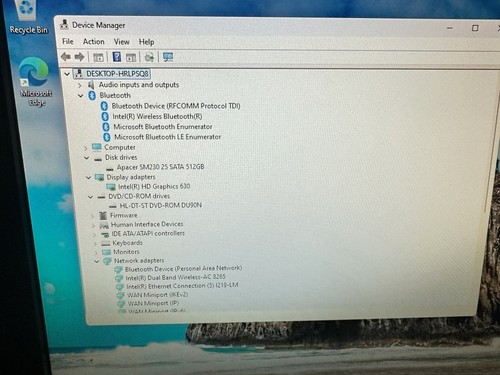Viewport: 500px width, 375px height.
Task: Open the Action menu
Action: pos(94,42)
